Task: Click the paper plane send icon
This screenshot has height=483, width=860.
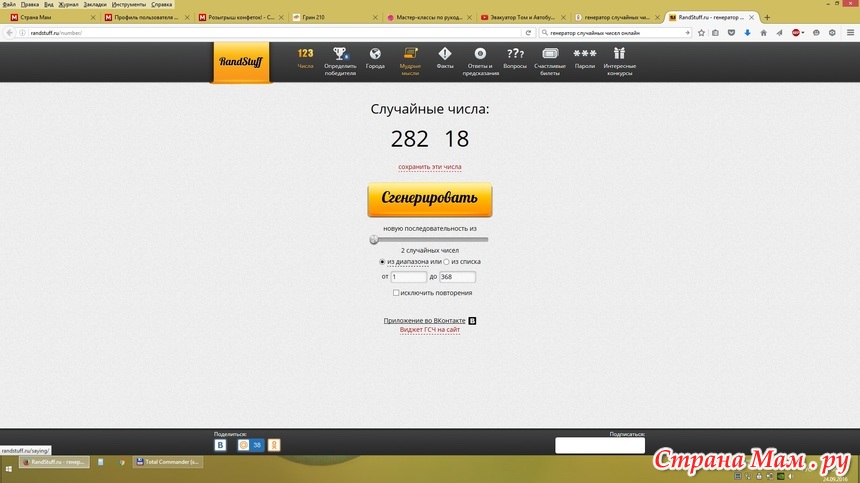Action: pos(779,33)
